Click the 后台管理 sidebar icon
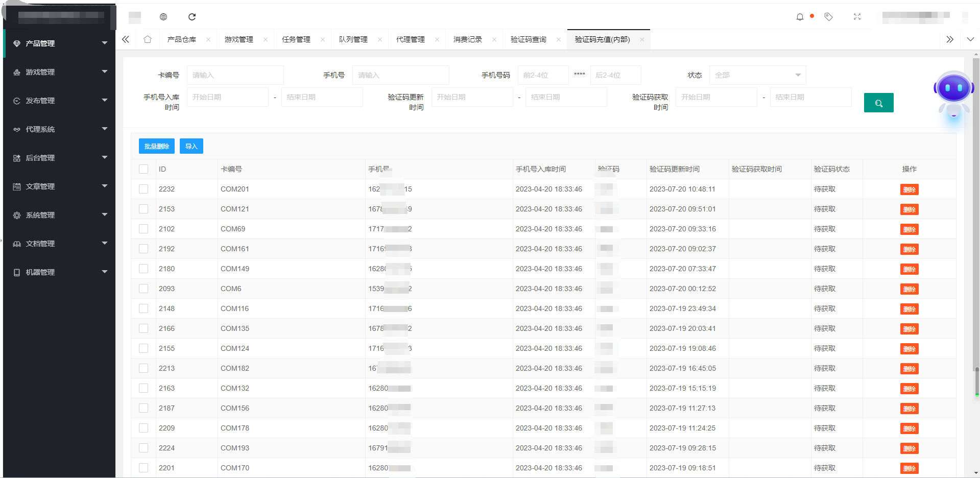This screenshot has width=980, height=478. coord(17,158)
